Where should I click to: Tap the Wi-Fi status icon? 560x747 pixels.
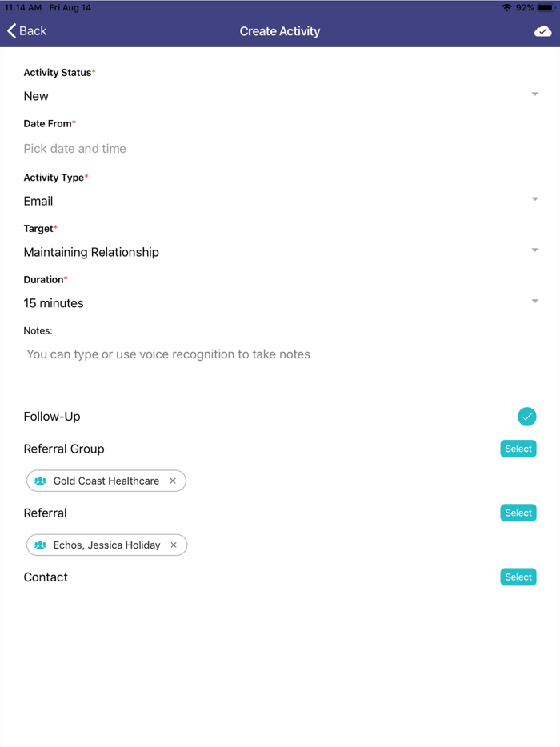click(505, 6)
